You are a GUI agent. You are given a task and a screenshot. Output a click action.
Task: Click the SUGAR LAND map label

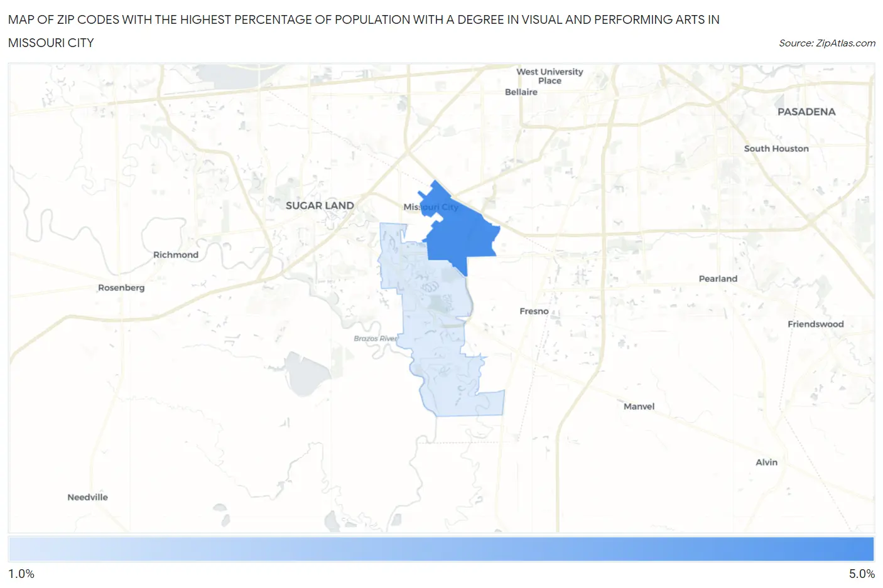[320, 205]
